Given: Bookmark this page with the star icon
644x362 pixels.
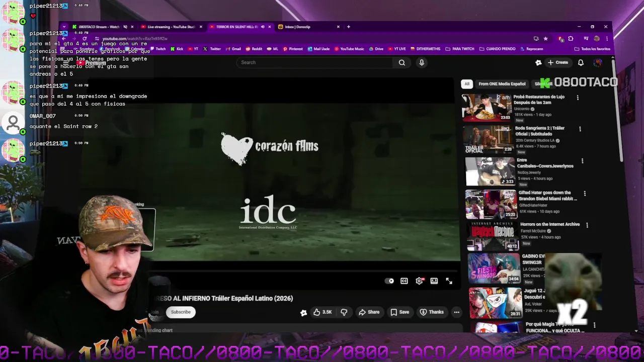Looking at the screenshot, I should coord(545,39).
